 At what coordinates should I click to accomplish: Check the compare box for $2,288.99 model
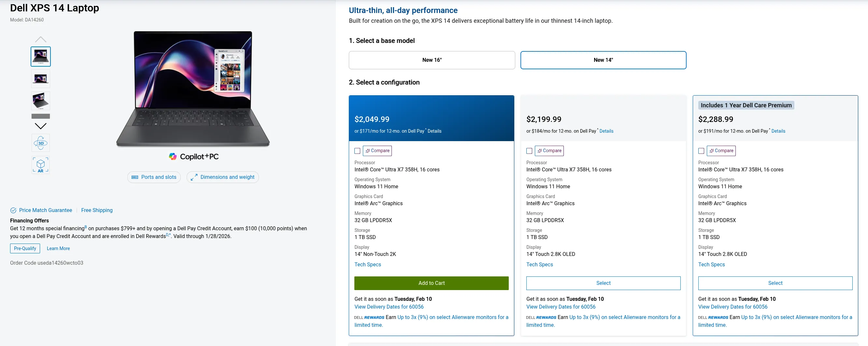pyautogui.click(x=701, y=151)
